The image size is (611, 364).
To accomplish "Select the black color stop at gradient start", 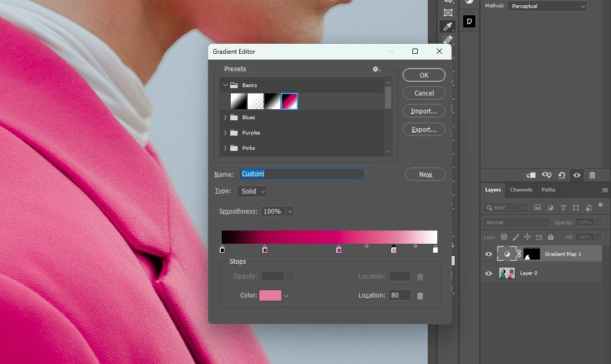I will coord(222,249).
